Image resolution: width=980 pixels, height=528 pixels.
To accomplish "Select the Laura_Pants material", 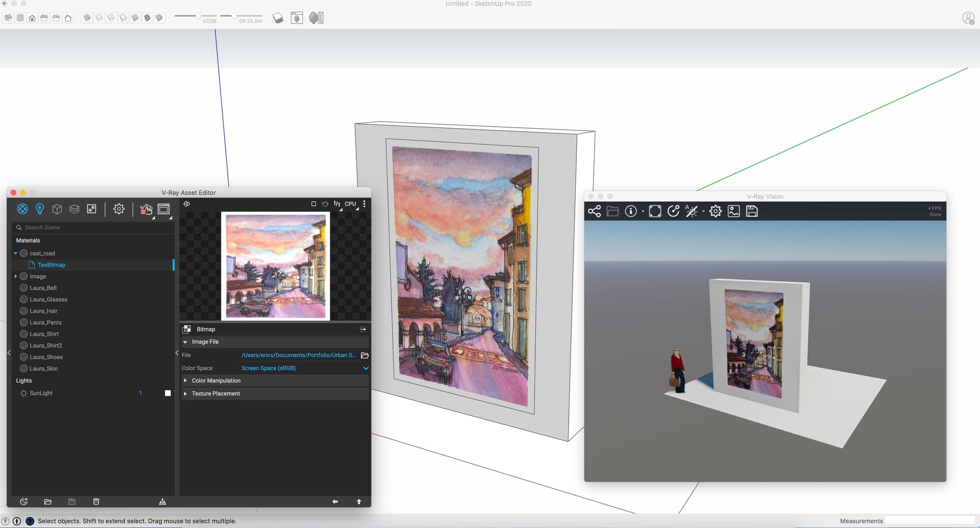I will (x=45, y=323).
